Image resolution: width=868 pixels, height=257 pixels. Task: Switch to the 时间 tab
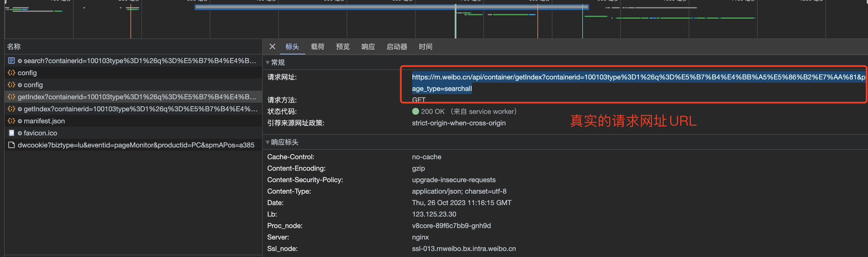[425, 46]
